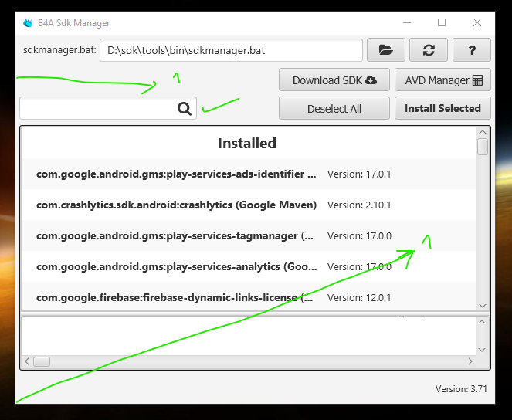The height and width of the screenshot is (420, 512).
Task: Close the B4A Sdk Manager window
Action: [477, 22]
